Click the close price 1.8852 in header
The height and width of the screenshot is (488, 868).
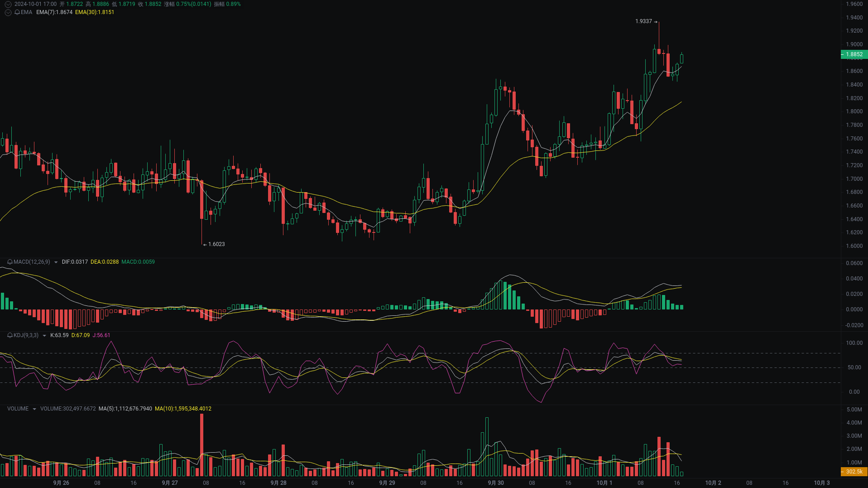[x=153, y=4]
